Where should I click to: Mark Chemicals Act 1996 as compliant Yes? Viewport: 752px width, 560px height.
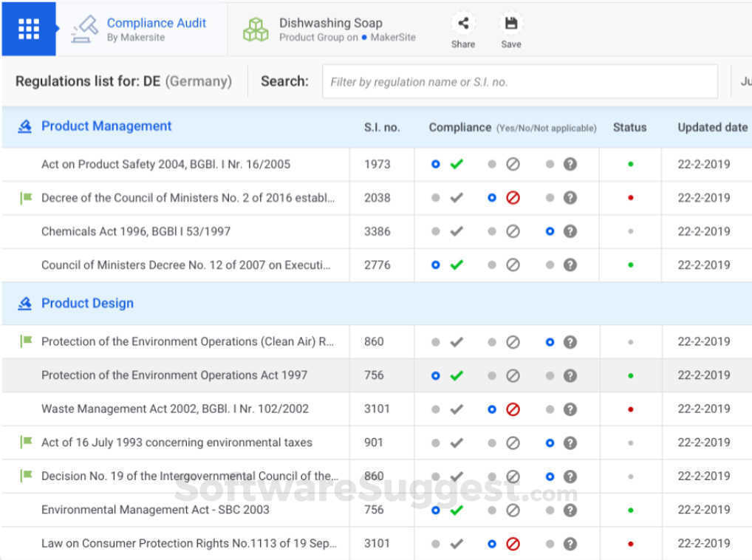(x=436, y=231)
